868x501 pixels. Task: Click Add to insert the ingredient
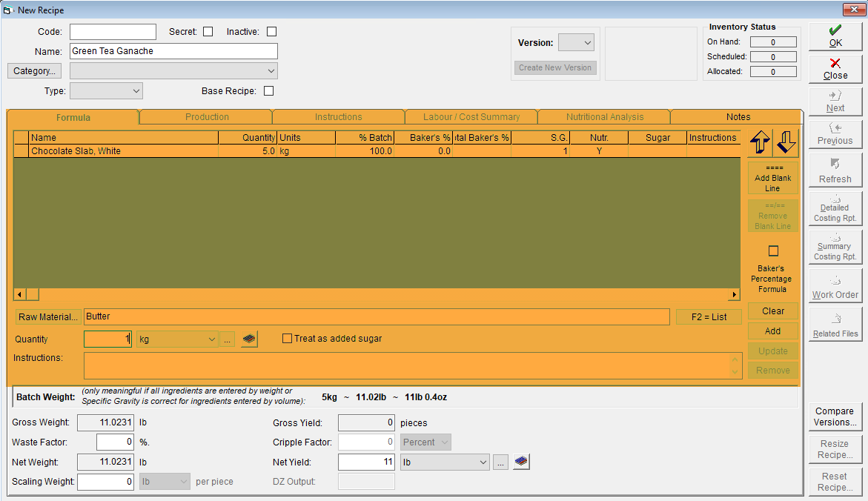[x=773, y=331]
